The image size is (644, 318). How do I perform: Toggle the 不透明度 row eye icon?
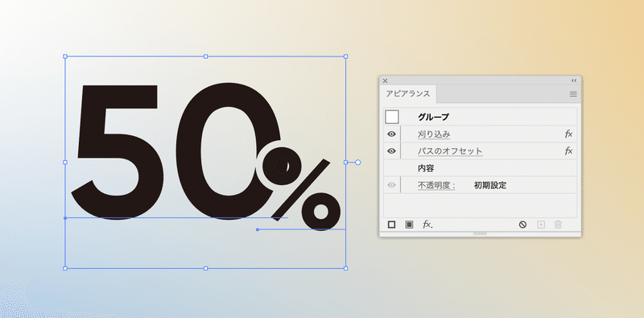pos(392,185)
